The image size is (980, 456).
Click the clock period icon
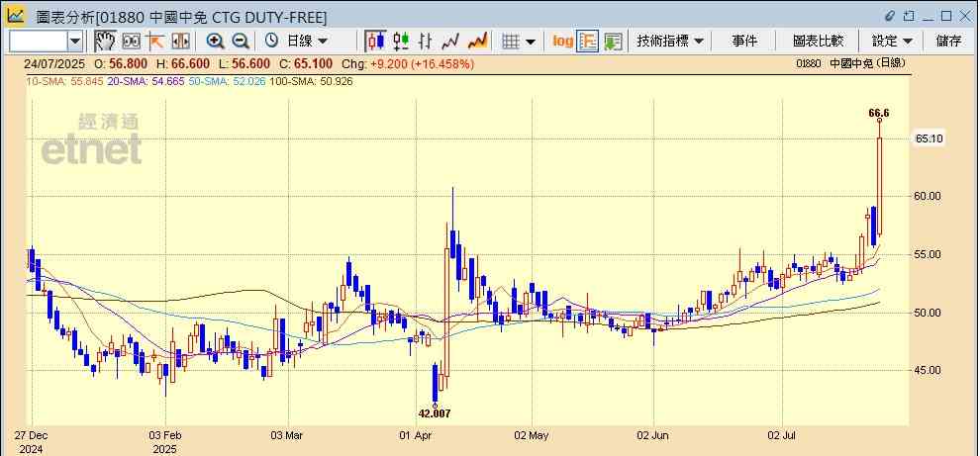tap(271, 41)
